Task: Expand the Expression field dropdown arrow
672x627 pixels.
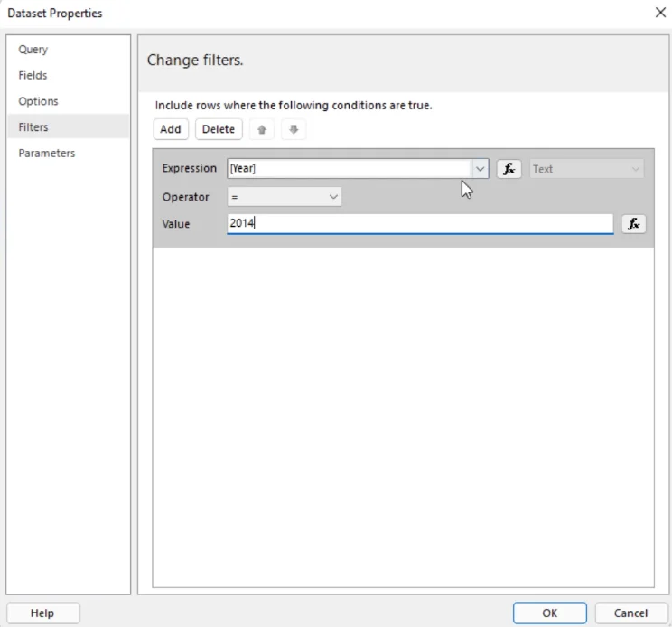Action: coord(480,169)
